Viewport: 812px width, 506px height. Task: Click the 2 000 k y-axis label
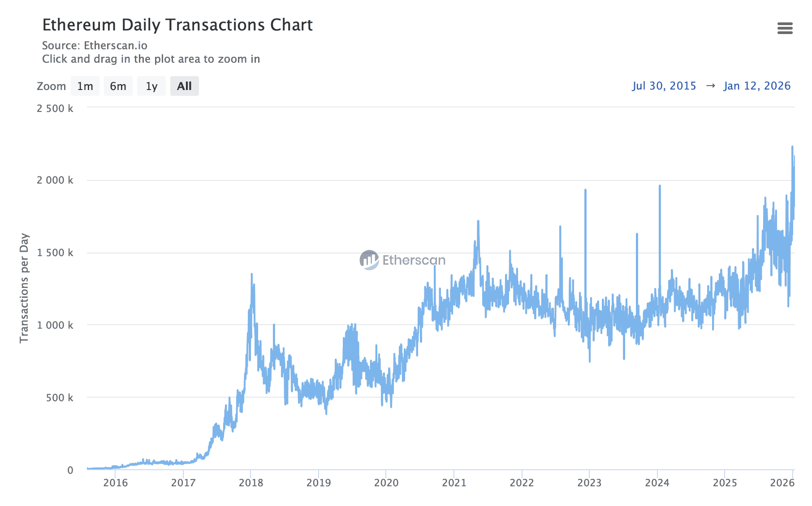point(55,180)
